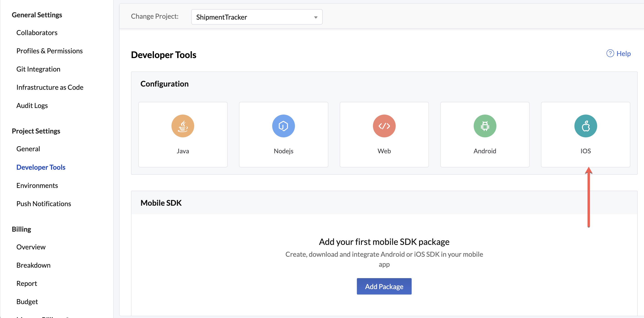Click the iOS Apple configuration icon
644x318 pixels.
pos(586,126)
